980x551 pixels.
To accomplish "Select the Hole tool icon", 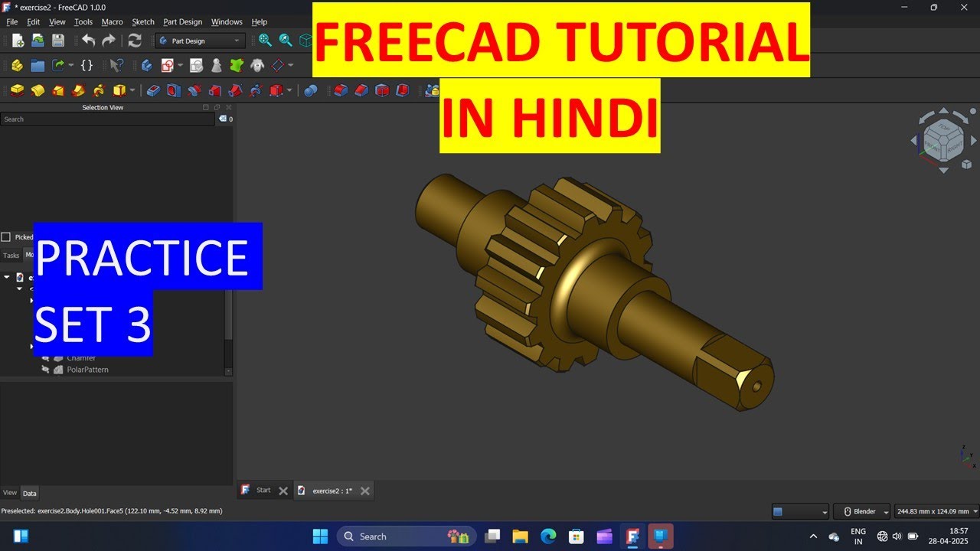I will 174,90.
